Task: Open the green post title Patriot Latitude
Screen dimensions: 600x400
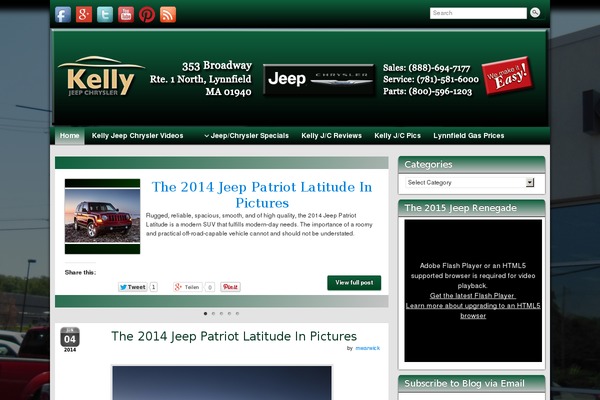Action: [234, 336]
